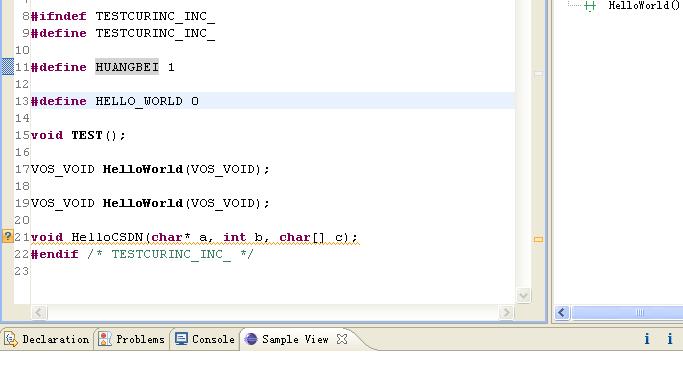Click the Sample View sphere icon
The image size is (683, 384).
251,339
